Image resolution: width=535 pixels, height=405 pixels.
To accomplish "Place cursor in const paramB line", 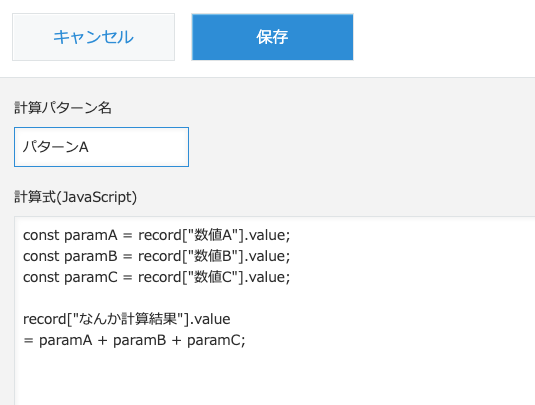I will [156, 256].
